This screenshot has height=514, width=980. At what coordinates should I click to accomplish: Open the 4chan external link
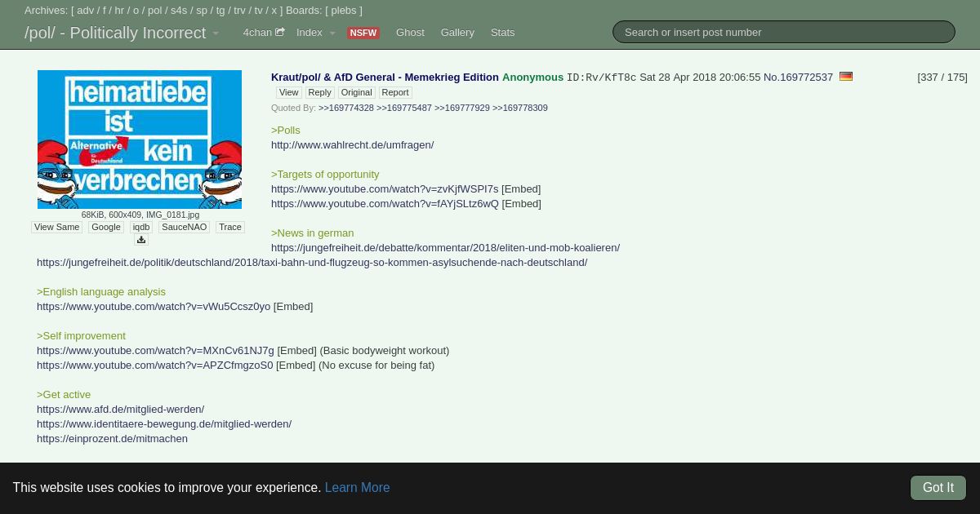tap(263, 33)
